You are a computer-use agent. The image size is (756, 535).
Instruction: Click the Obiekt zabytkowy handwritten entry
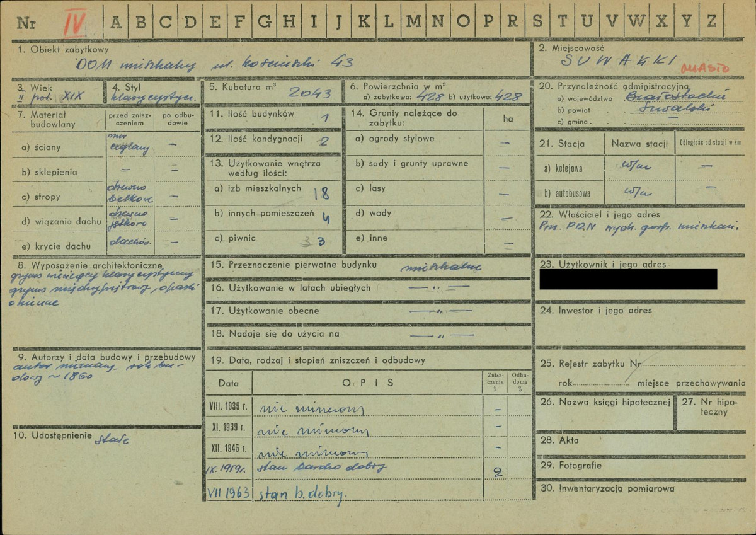pyautogui.click(x=213, y=64)
